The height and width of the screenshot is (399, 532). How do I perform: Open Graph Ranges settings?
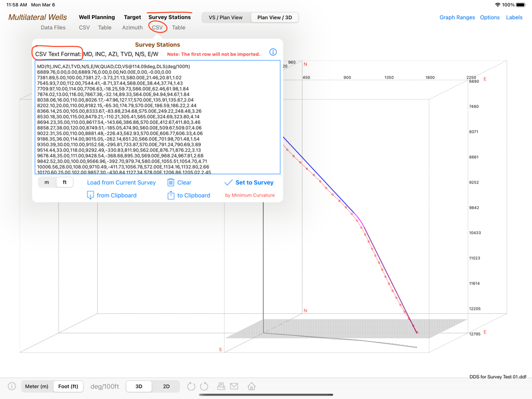click(457, 18)
